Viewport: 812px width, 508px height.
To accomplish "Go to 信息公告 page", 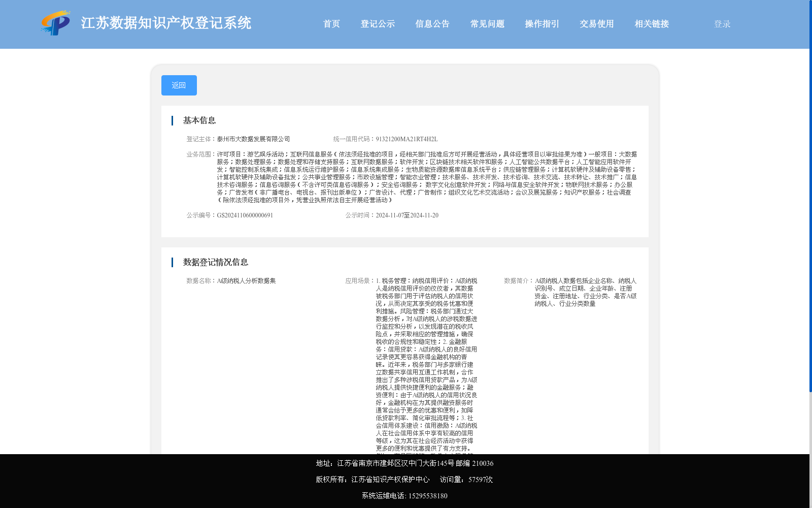I will [432, 24].
